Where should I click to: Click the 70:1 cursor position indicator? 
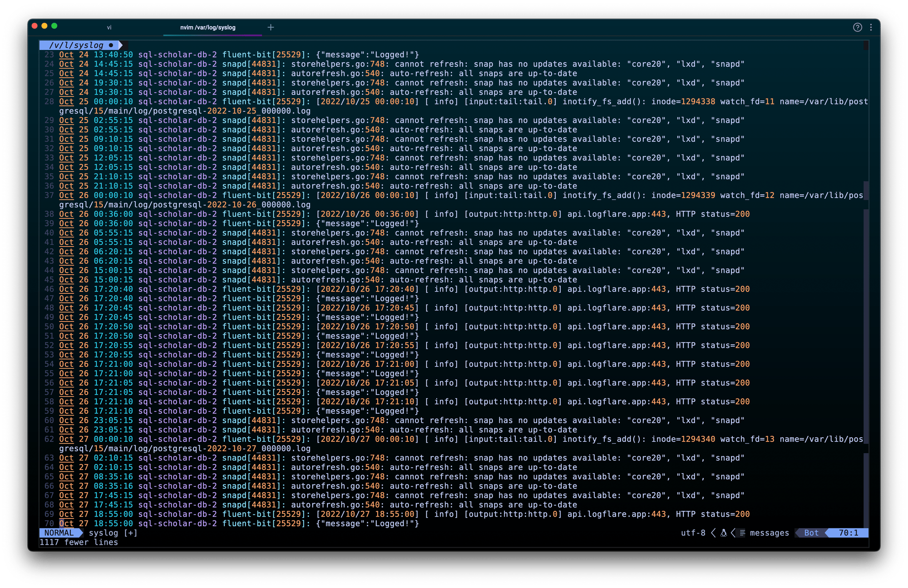pos(848,533)
